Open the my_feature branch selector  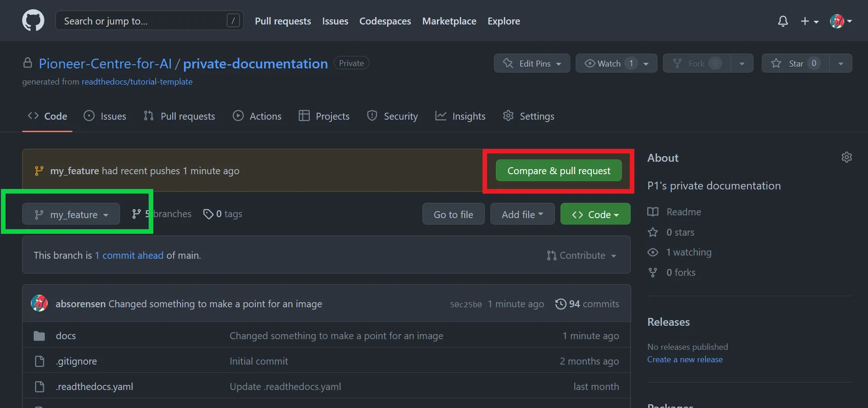click(71, 214)
